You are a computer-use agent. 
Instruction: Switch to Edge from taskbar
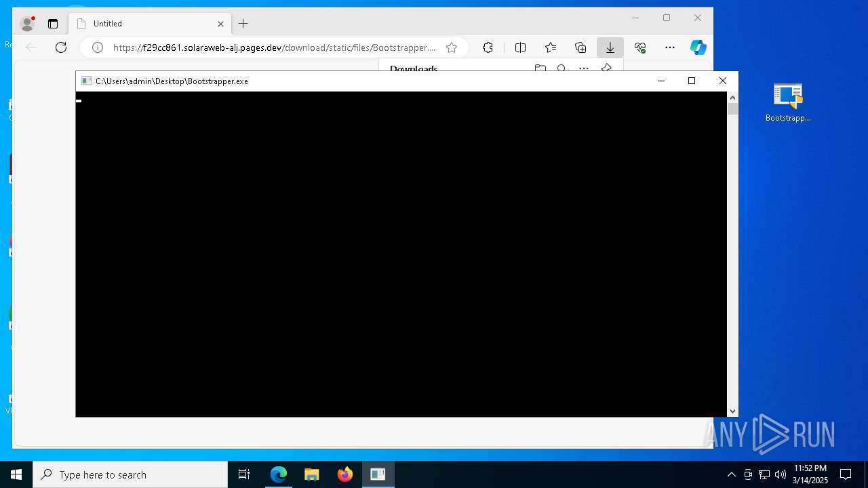pyautogui.click(x=279, y=474)
